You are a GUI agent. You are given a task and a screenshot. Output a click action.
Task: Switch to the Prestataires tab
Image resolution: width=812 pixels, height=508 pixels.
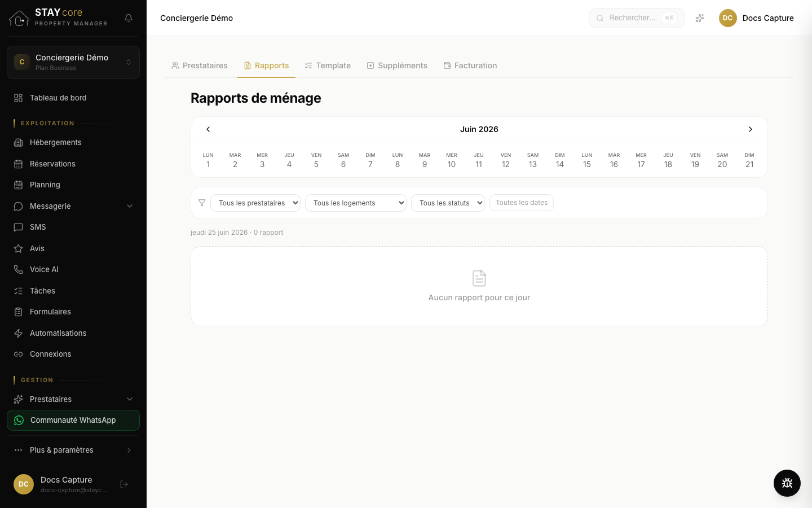[200, 65]
